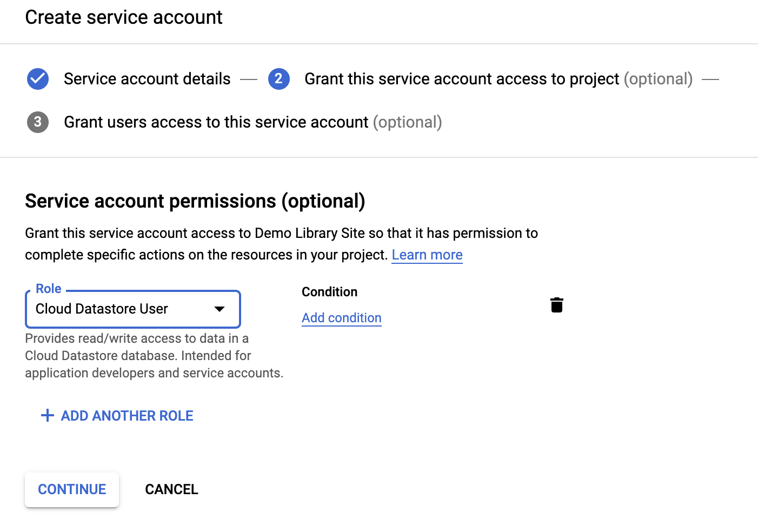Continue to the next step
This screenshot has height=532, width=758.
tap(72, 490)
